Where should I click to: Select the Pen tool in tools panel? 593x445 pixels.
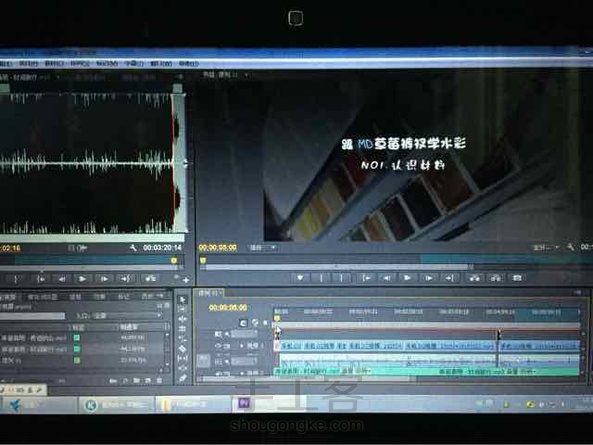pos(183,378)
